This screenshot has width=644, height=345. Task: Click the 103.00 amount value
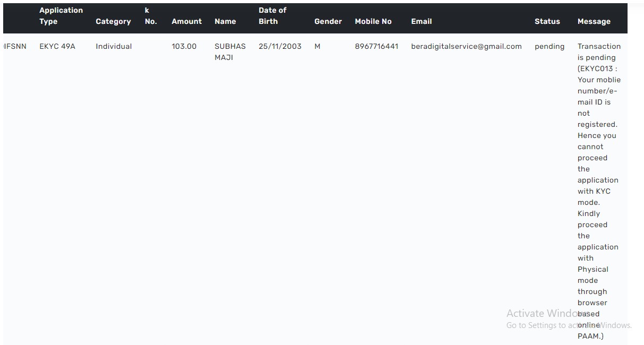pyautogui.click(x=184, y=46)
